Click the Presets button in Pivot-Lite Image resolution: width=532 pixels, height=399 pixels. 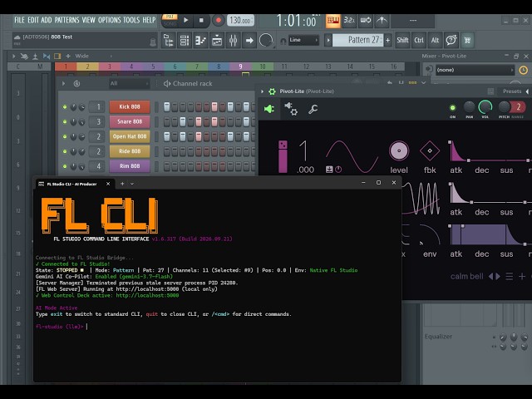click(512, 91)
